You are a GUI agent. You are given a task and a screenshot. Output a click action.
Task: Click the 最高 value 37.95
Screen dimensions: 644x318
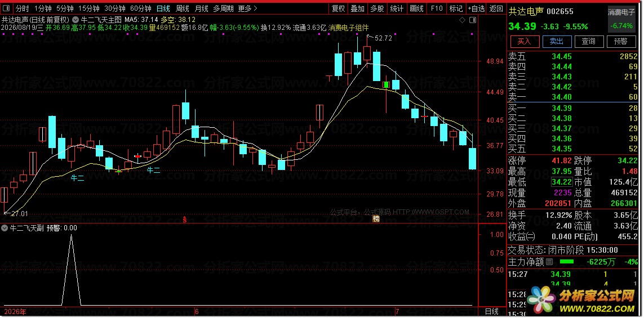[x=561, y=171]
